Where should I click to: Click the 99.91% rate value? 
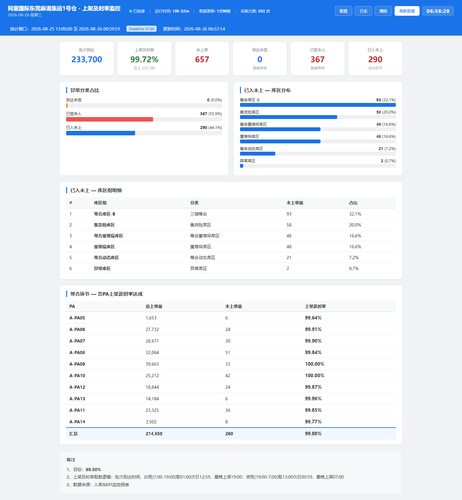(x=313, y=329)
